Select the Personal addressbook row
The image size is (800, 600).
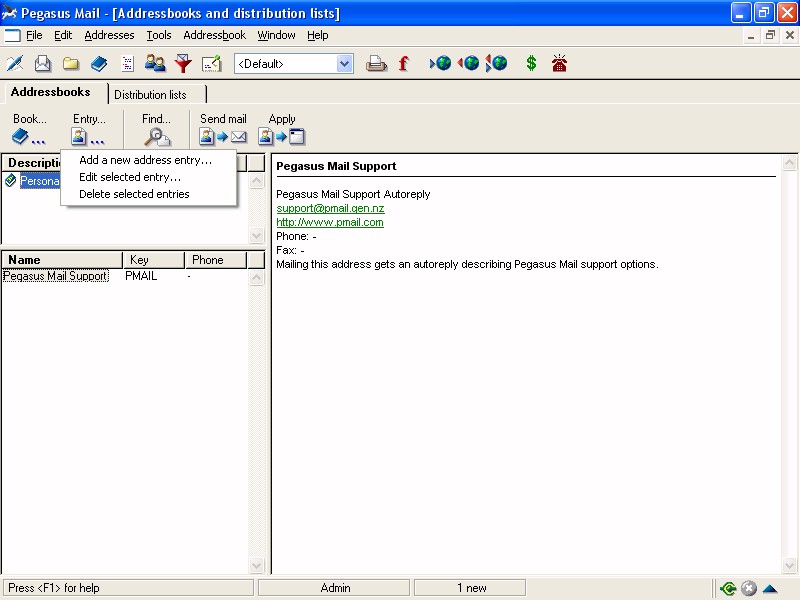pos(39,181)
